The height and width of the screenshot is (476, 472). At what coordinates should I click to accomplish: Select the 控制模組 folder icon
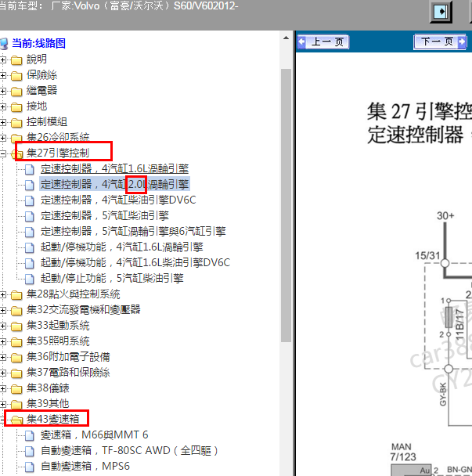(x=16, y=123)
